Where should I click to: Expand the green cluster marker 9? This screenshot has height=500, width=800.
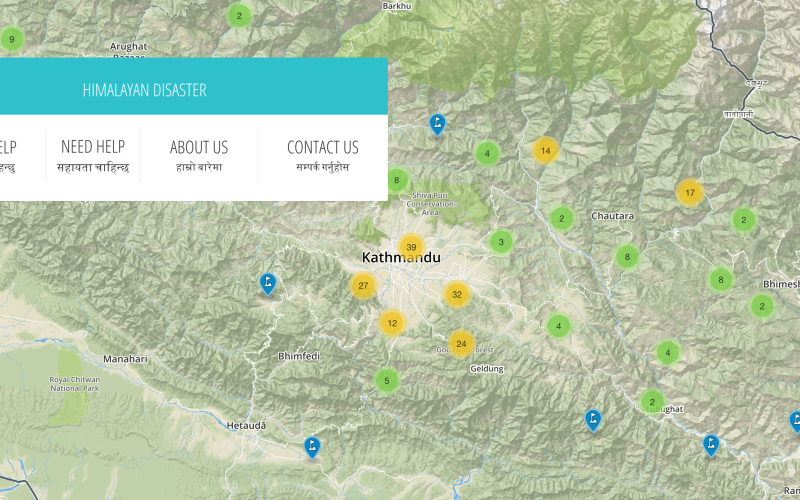[12, 39]
